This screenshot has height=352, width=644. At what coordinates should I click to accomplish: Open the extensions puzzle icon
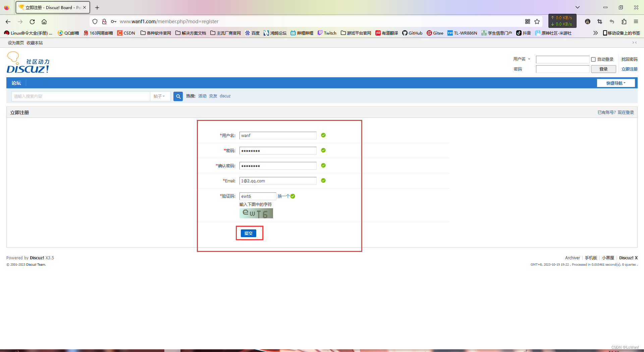pyautogui.click(x=624, y=21)
